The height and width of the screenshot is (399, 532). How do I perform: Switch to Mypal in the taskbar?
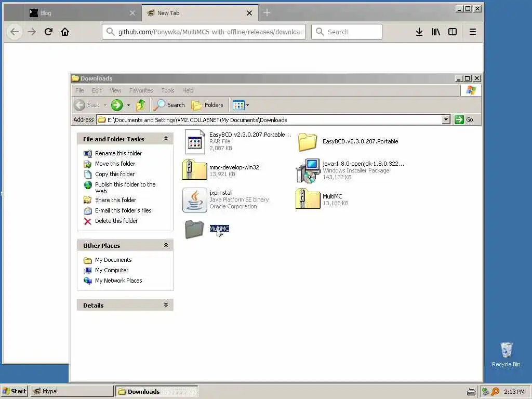click(72, 391)
